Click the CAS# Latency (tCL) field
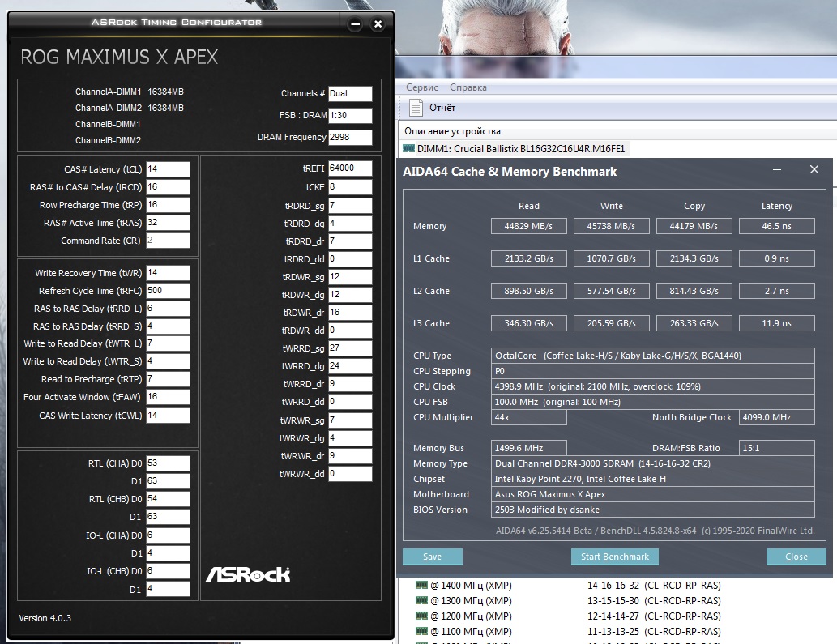The height and width of the screenshot is (644, 837). tap(169, 169)
